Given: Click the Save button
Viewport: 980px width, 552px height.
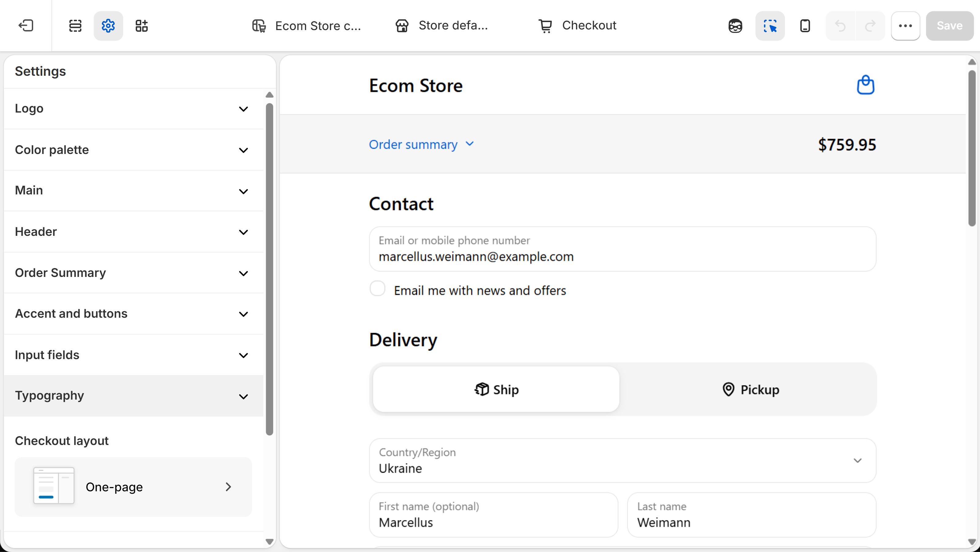Looking at the screenshot, I should point(950,25).
